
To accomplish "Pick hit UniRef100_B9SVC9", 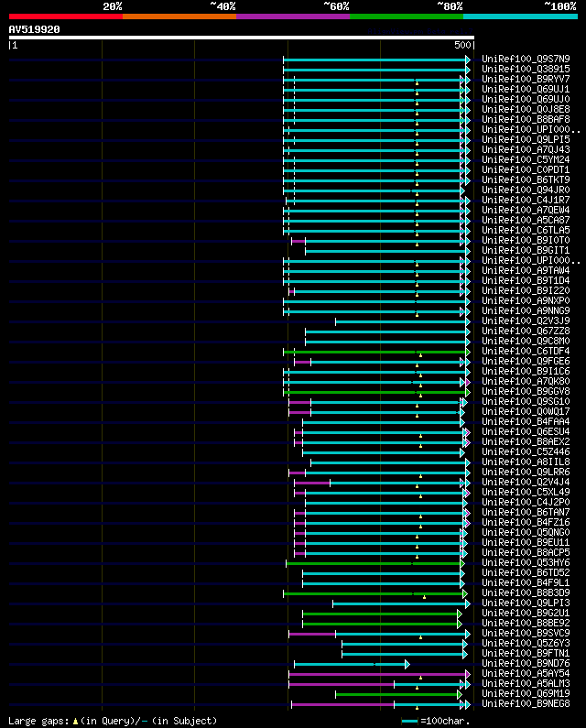I will click(526, 634).
